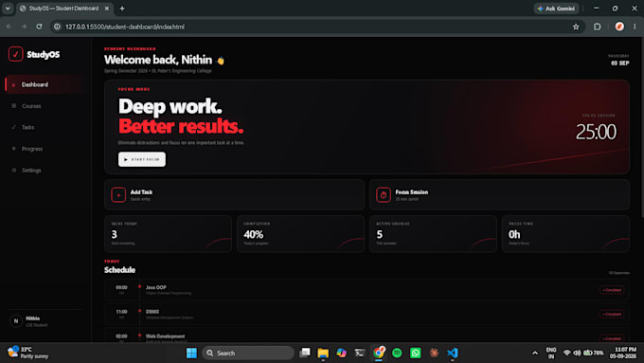Click the Tasks Today stat card
644x363 pixels.
click(168, 234)
